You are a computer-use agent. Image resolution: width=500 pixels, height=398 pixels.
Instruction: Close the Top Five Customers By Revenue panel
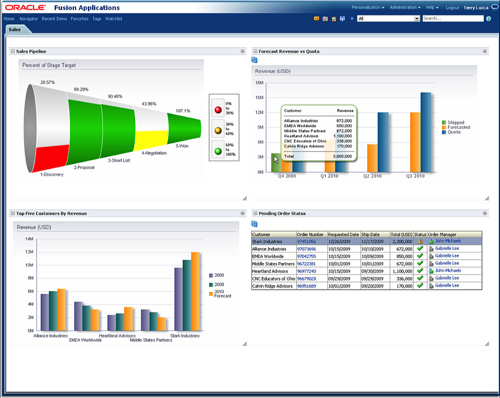[243, 213]
